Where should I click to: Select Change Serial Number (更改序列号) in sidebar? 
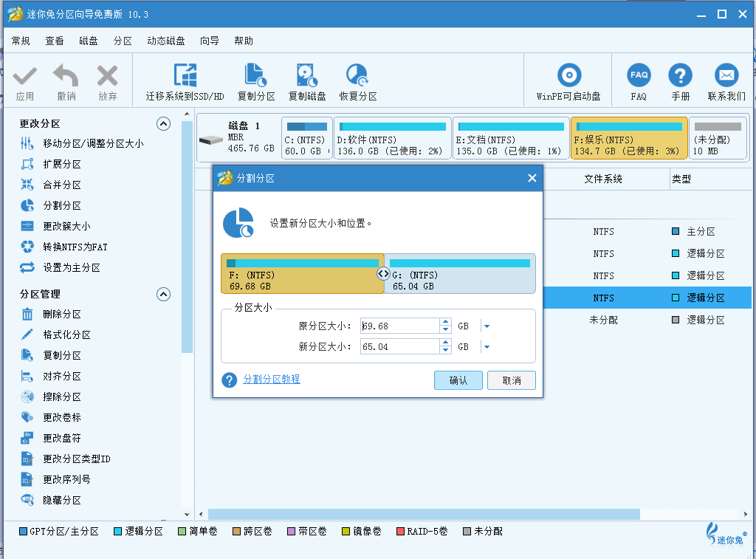(x=66, y=480)
